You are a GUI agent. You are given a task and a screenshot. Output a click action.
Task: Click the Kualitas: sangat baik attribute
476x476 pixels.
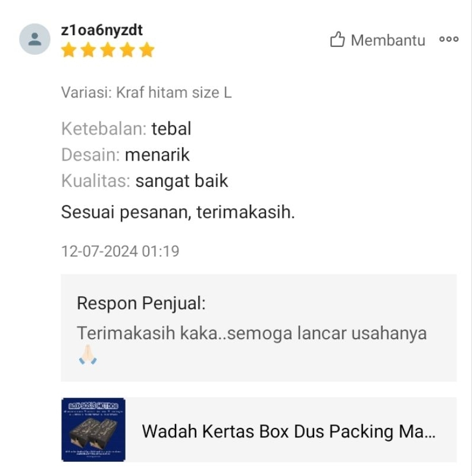[145, 181]
